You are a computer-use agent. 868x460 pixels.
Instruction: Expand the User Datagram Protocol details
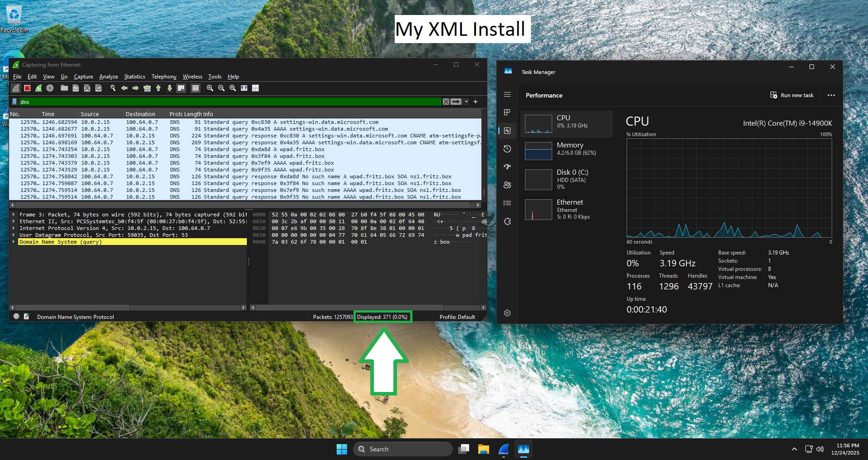click(x=14, y=235)
